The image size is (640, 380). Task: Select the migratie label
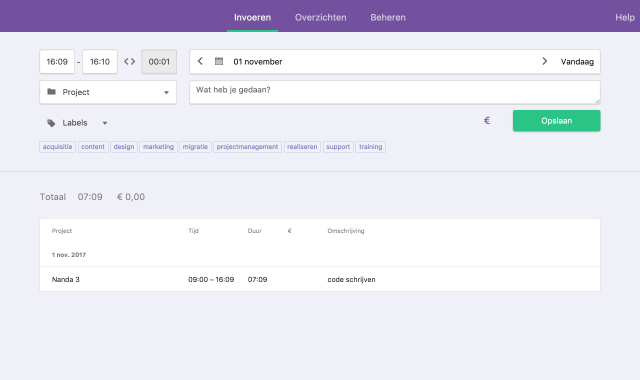pyautogui.click(x=195, y=147)
